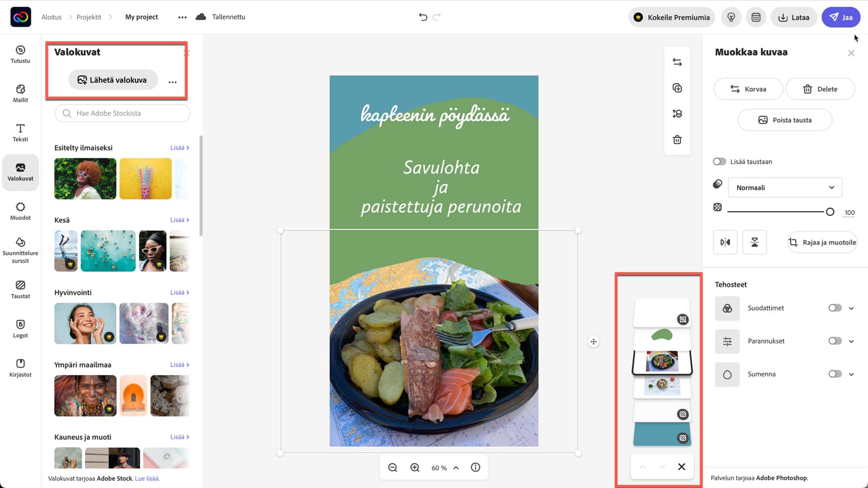Viewport: 868px width, 488px height.
Task: Enable the Sumenna toggle
Action: pos(835,374)
